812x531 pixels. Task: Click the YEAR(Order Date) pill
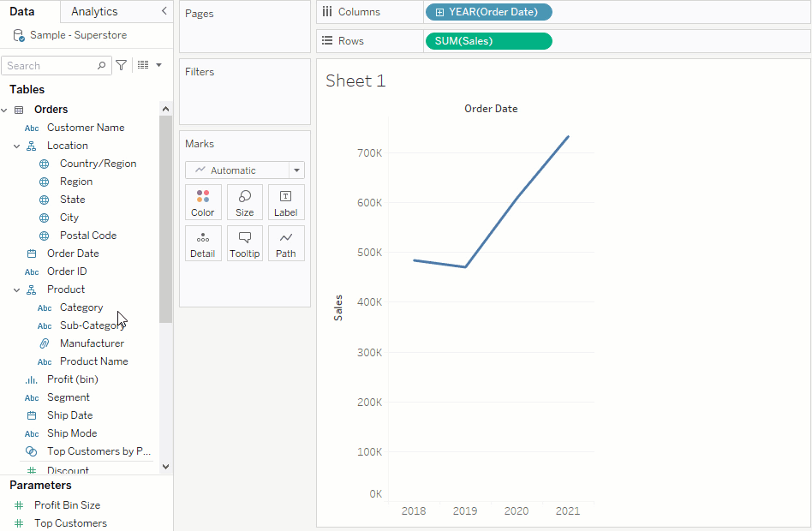[x=489, y=12]
